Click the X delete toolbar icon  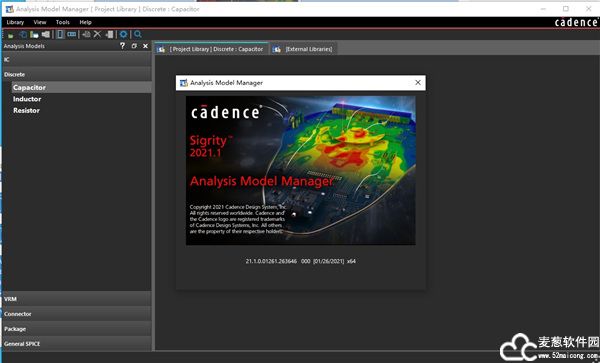97,34
